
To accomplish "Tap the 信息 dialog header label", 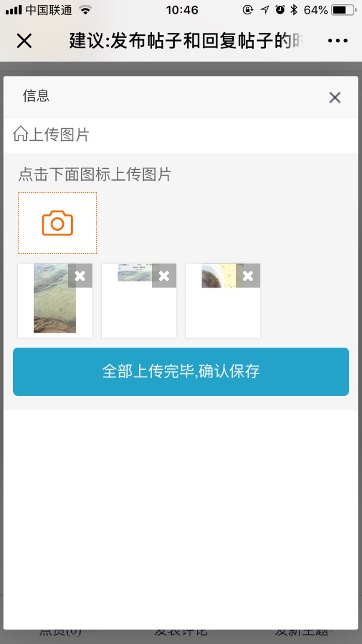I will pos(36,95).
